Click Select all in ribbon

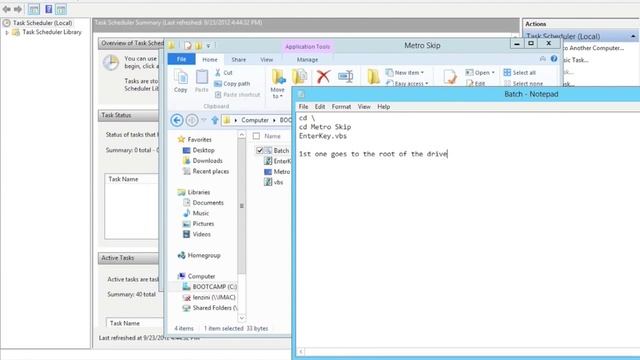point(520,73)
